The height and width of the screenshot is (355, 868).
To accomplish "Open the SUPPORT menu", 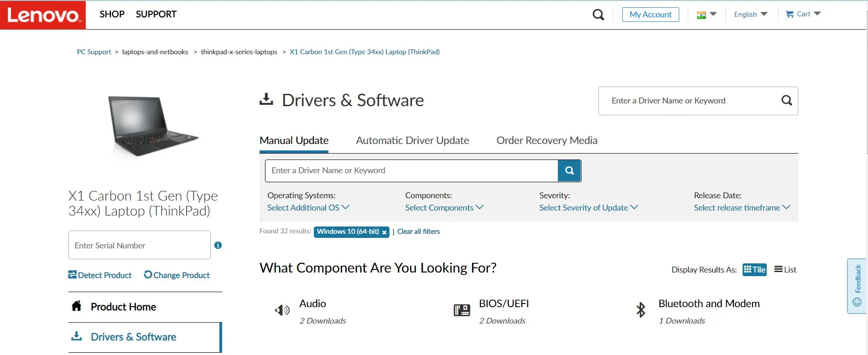I will [156, 14].
